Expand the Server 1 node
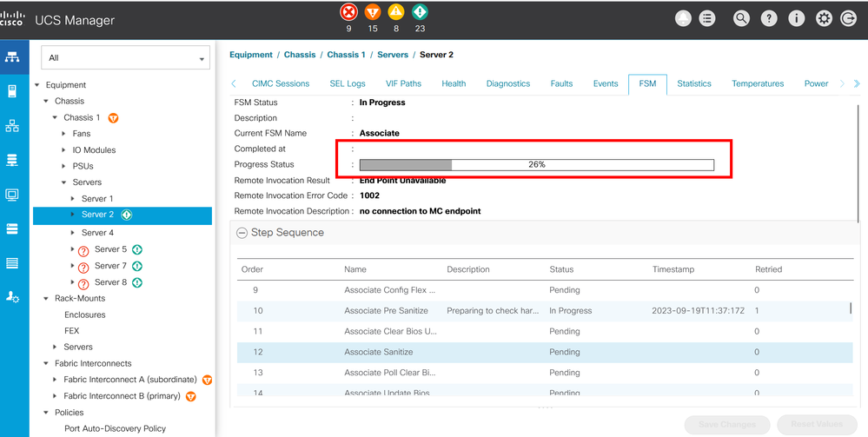The height and width of the screenshot is (437, 868). [x=72, y=199]
